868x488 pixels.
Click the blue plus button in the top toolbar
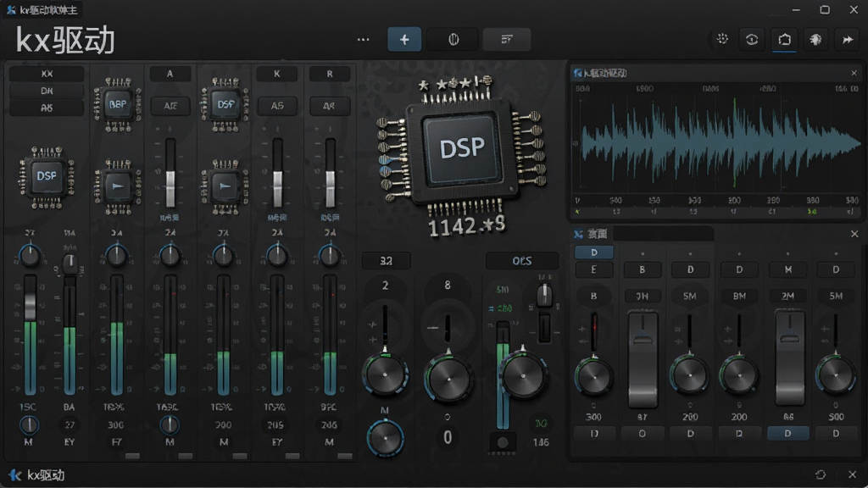[x=404, y=39]
